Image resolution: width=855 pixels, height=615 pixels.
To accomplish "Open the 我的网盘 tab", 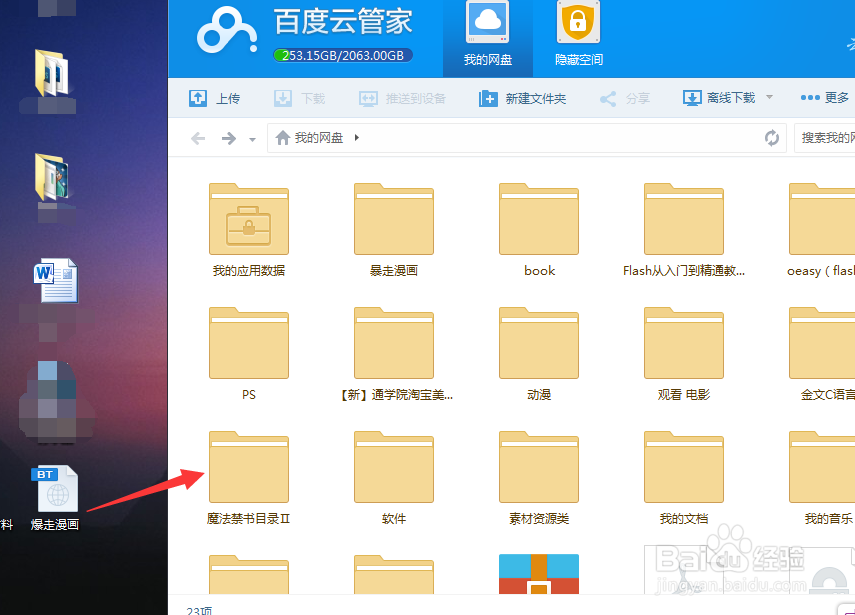I will pos(487,38).
